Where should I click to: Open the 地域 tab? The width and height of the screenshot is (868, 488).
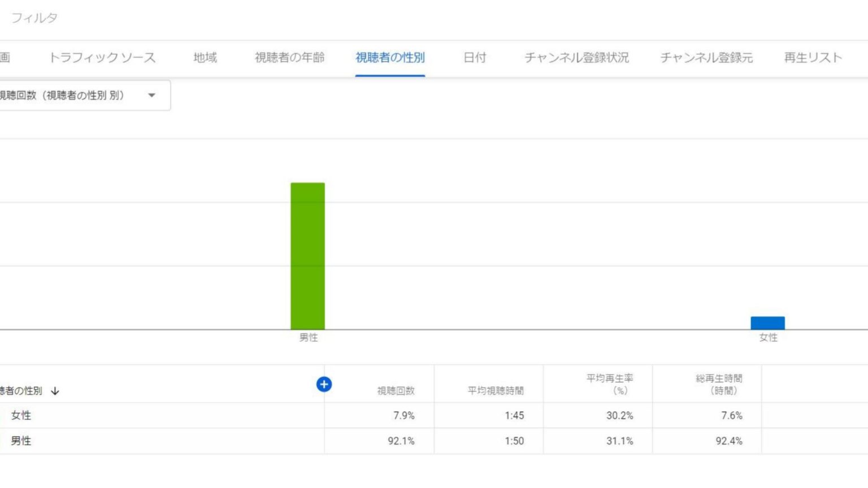pos(205,58)
